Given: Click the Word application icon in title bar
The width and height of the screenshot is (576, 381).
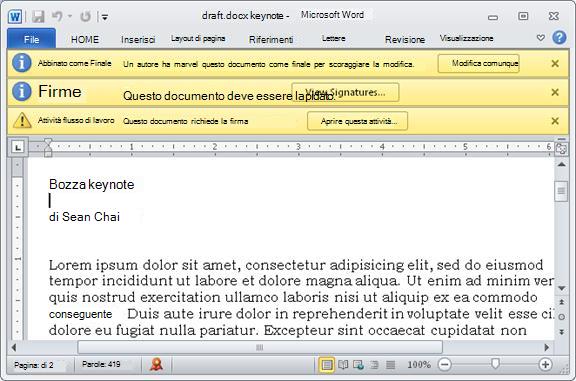Looking at the screenshot, I should [x=15, y=16].
